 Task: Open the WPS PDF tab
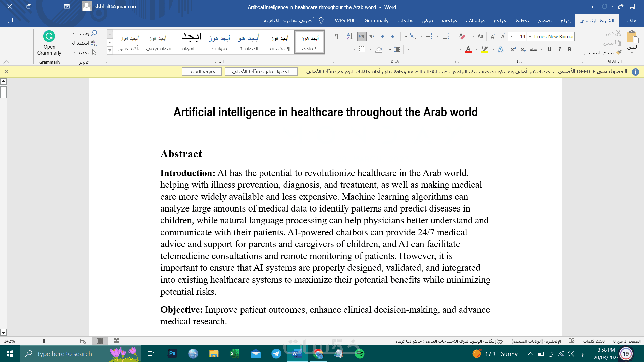point(345,21)
